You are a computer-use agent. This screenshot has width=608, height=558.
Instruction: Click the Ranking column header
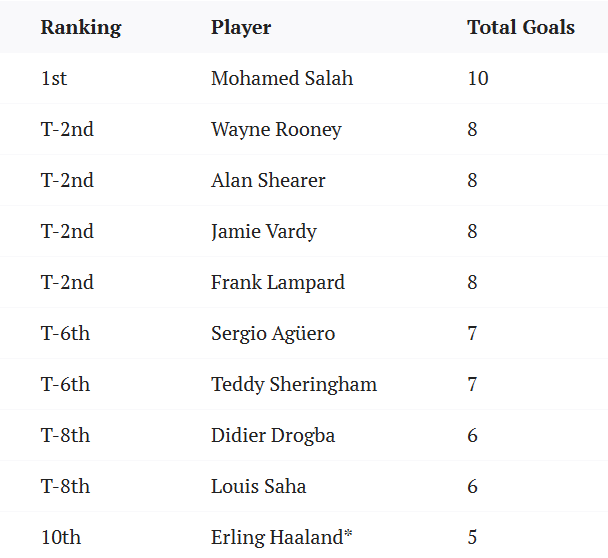80,27
